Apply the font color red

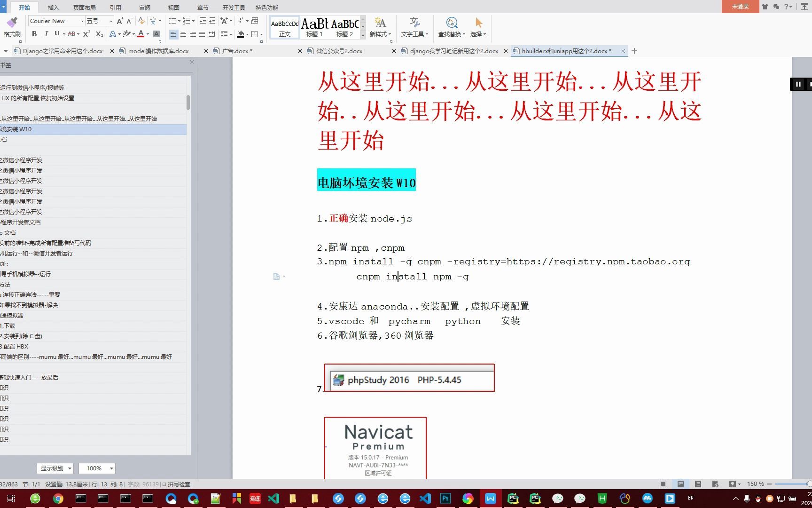coord(141,33)
